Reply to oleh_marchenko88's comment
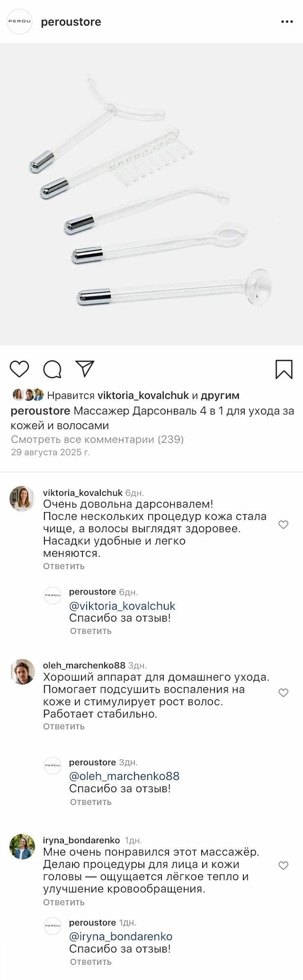The image size is (303, 980). [63, 726]
